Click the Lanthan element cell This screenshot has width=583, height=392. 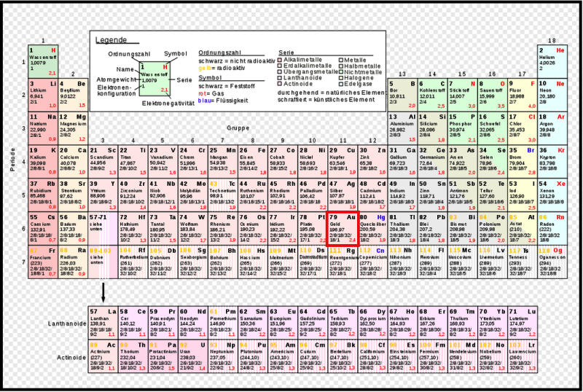click(x=103, y=323)
